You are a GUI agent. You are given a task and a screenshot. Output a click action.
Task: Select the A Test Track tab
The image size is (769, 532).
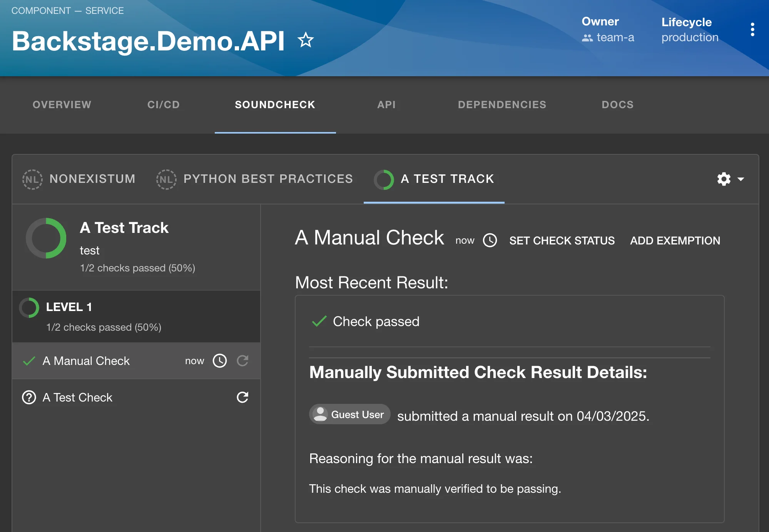tap(434, 179)
